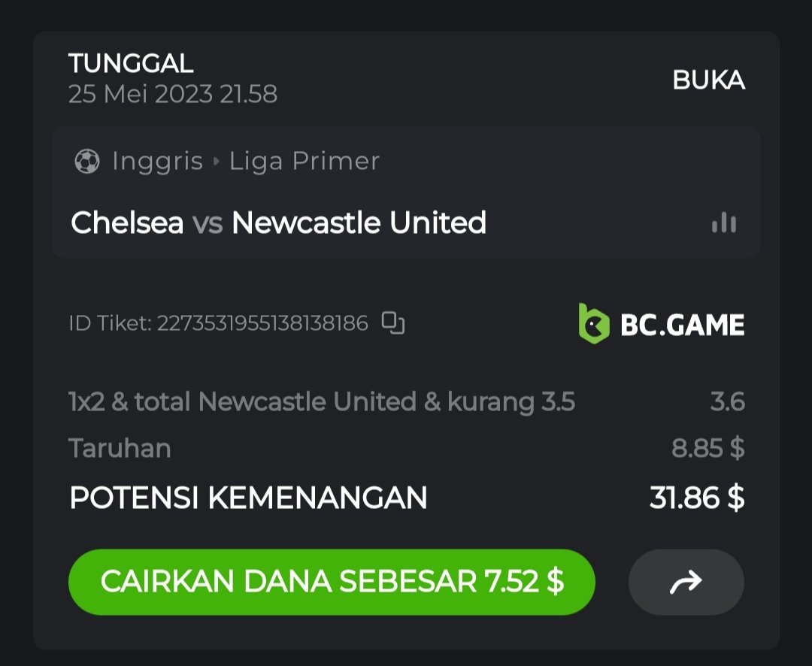Click the soccer ball sport icon
The image size is (812, 666).
pyautogui.click(x=87, y=162)
